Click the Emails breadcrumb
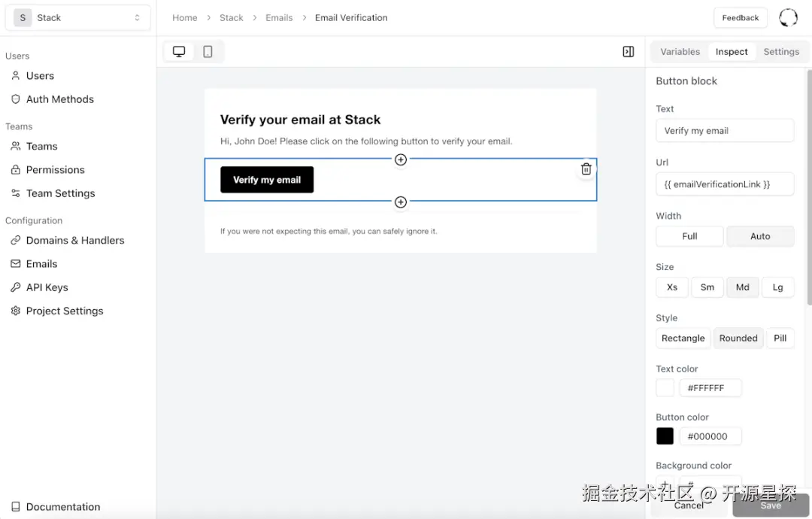 pos(279,17)
